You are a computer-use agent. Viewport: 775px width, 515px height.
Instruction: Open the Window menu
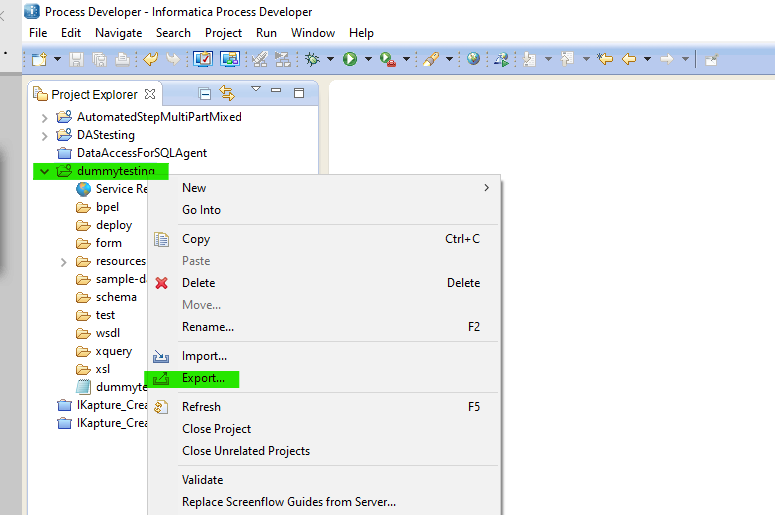[x=313, y=33]
